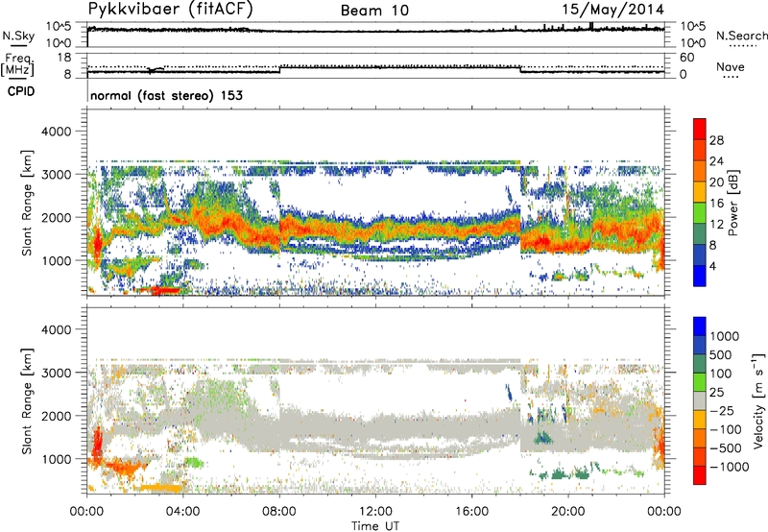Click the 'Velocity [m s-1]' colorbar label

coord(758,400)
